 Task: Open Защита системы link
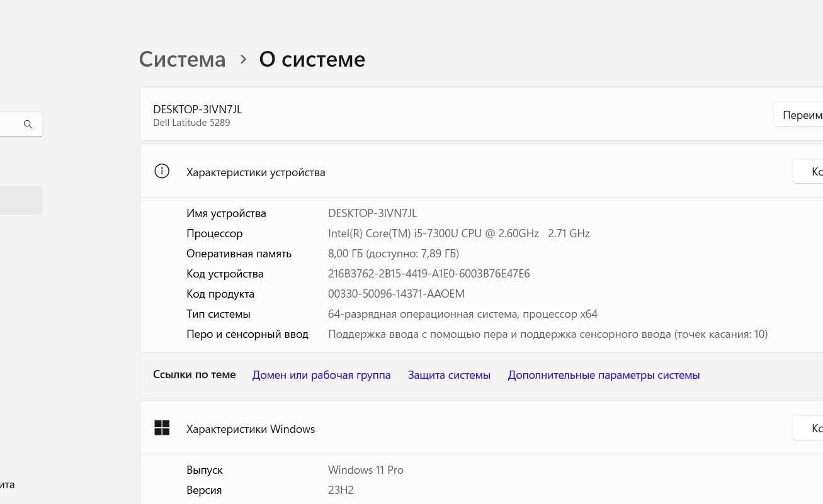point(449,375)
